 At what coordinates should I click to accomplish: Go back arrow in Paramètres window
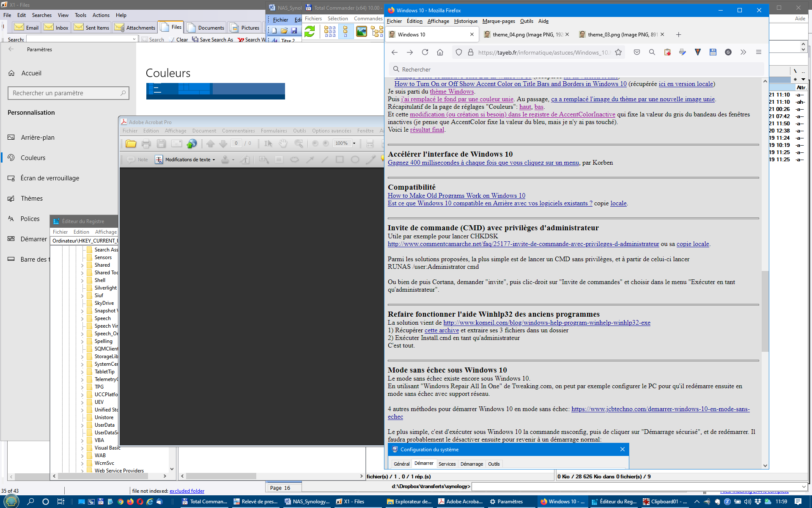(x=11, y=49)
